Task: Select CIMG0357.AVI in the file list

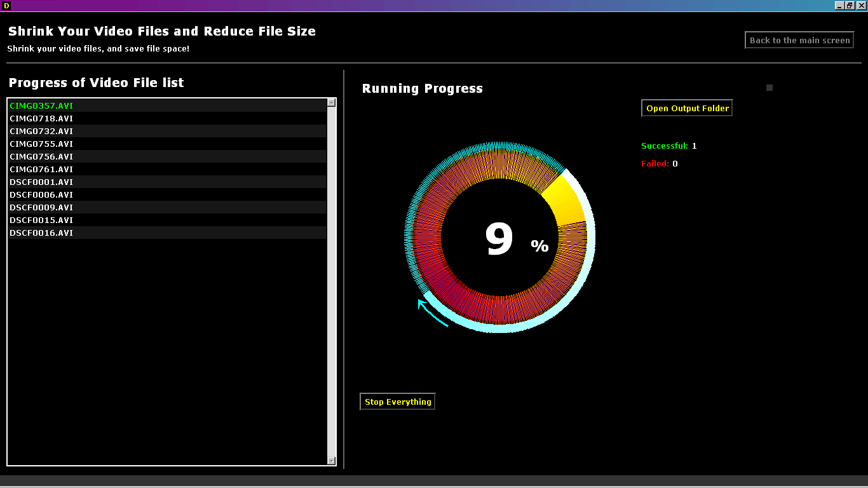Action: pyautogui.click(x=167, y=105)
